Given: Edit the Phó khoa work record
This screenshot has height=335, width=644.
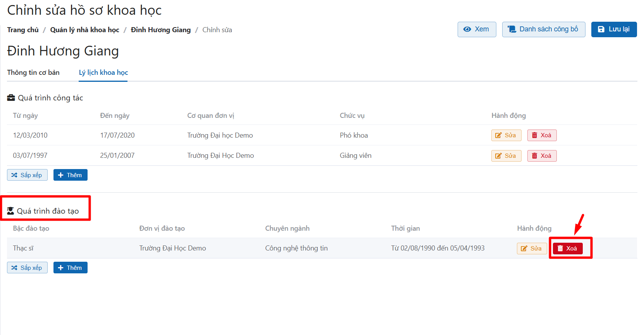Looking at the screenshot, I should (x=506, y=135).
